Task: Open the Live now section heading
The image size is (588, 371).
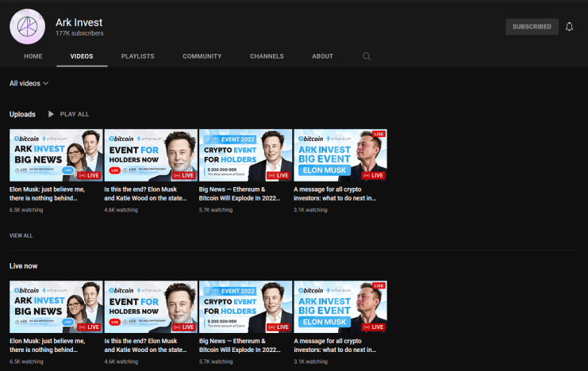Action: coord(23,266)
